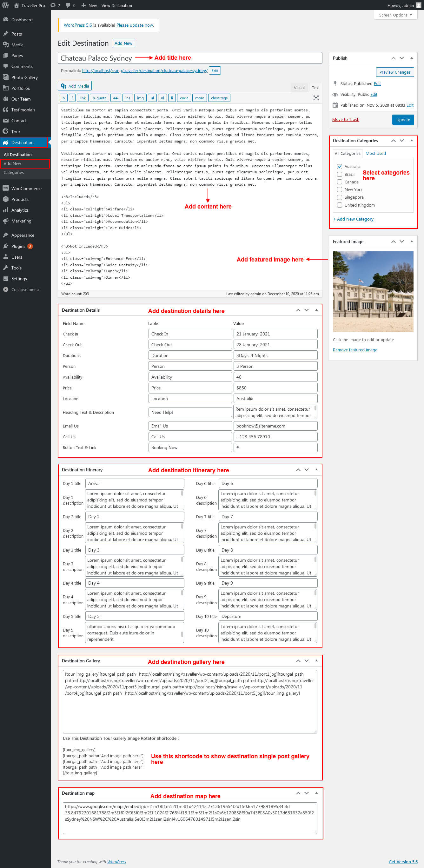Click the destination title input field
Viewport: 424px width, 868px height.
pyautogui.click(x=190, y=58)
